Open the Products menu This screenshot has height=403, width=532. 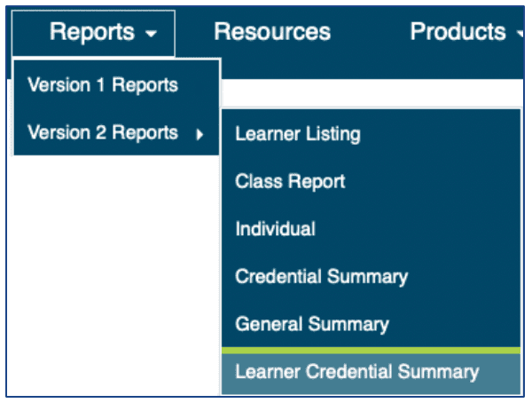pyautogui.click(x=458, y=32)
